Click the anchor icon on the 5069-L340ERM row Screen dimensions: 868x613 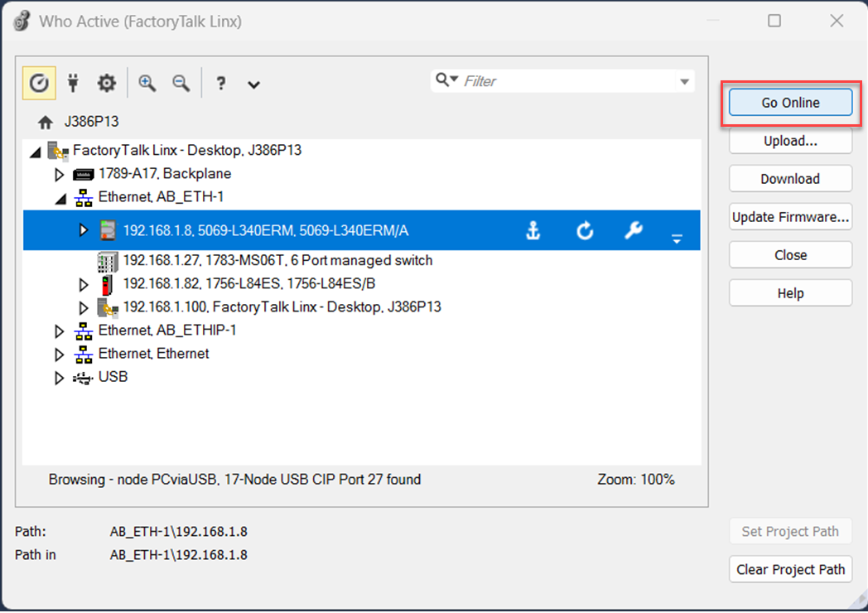pyautogui.click(x=534, y=230)
